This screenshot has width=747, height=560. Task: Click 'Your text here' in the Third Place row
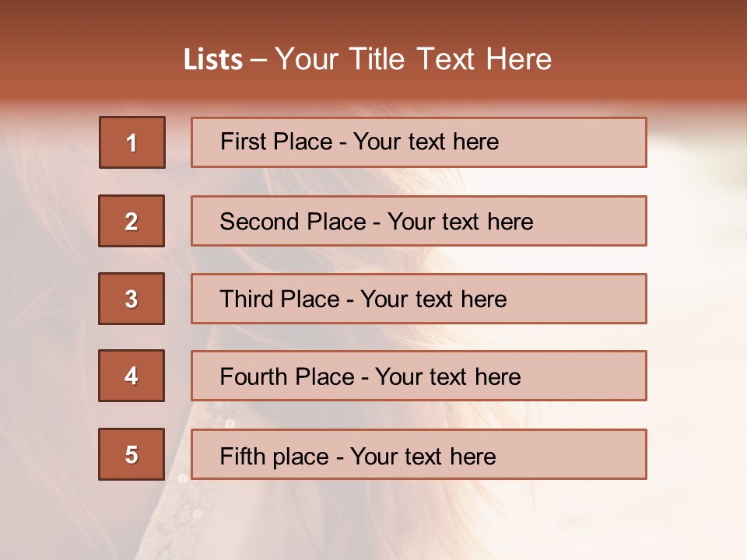(433, 299)
